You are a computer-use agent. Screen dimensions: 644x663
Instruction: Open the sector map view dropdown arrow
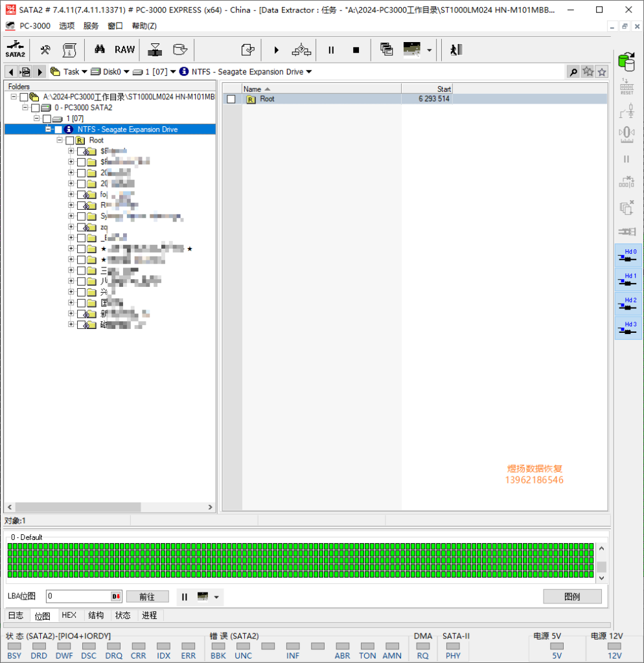(x=430, y=51)
